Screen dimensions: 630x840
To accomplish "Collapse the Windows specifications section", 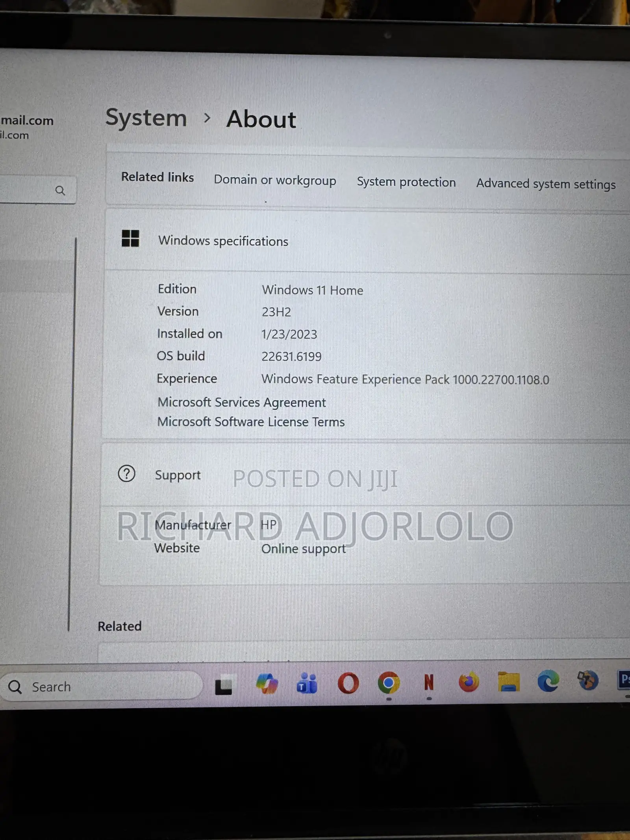I will (368, 241).
